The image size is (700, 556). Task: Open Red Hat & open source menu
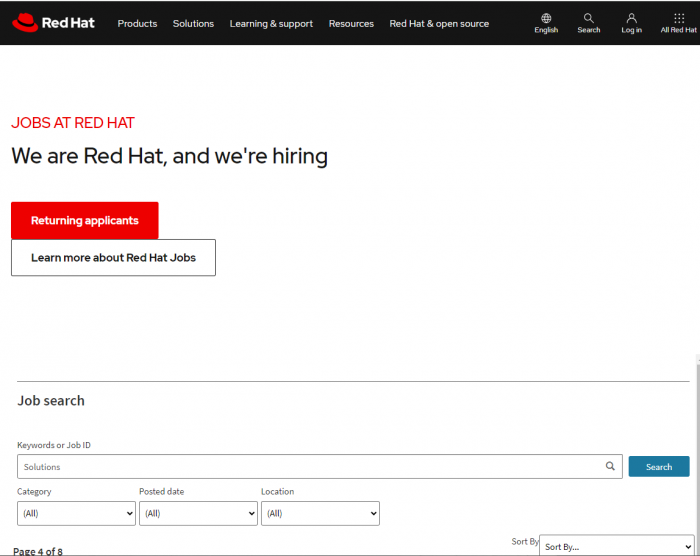[x=439, y=24]
